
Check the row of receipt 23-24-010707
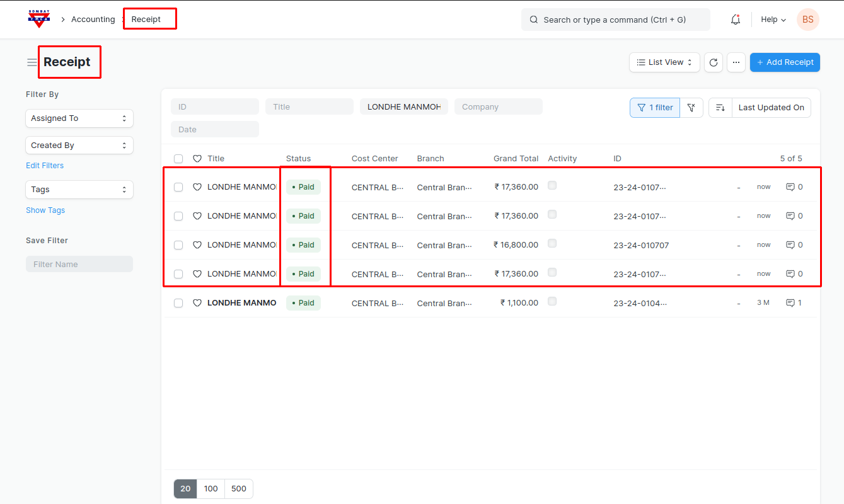178,245
